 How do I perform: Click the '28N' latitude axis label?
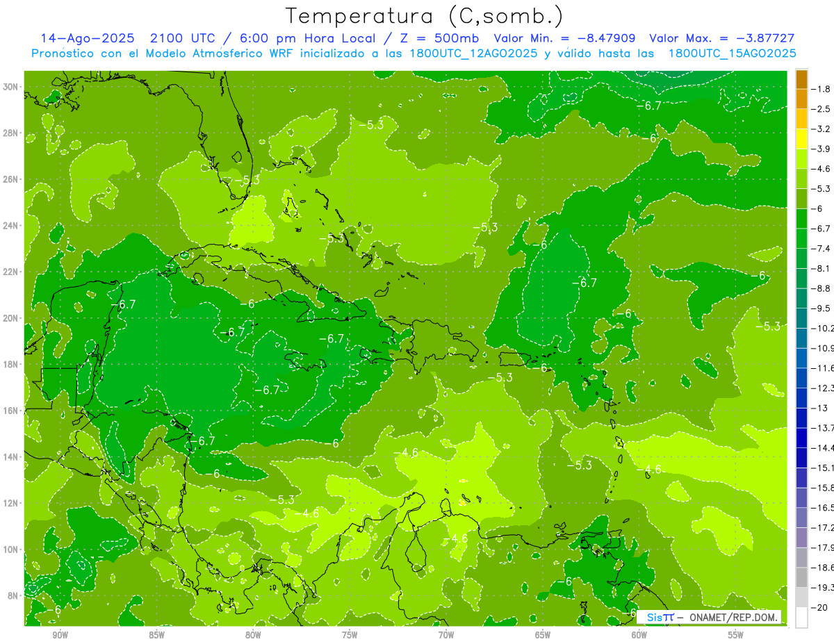11,133
